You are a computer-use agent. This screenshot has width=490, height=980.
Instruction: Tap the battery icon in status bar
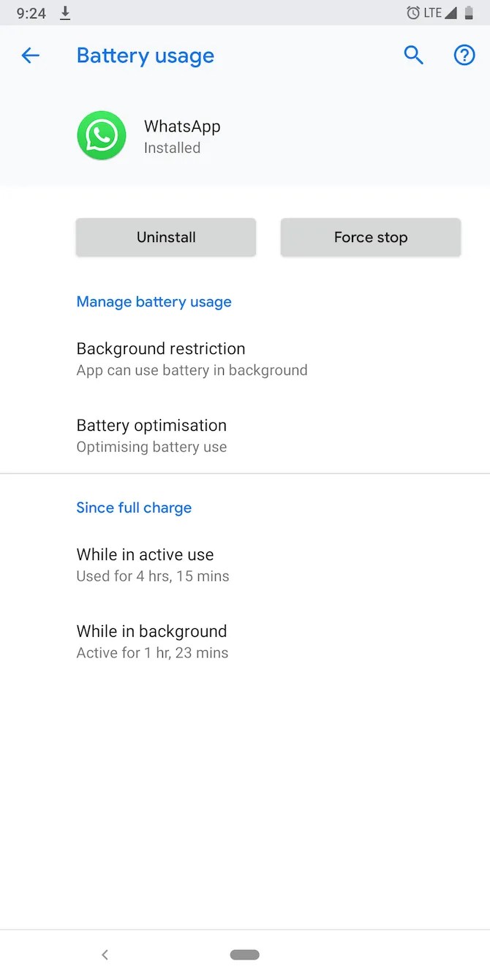tap(471, 12)
